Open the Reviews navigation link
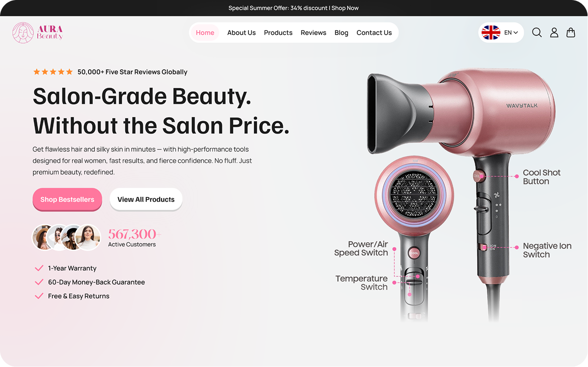The image size is (588, 367). [x=313, y=32]
